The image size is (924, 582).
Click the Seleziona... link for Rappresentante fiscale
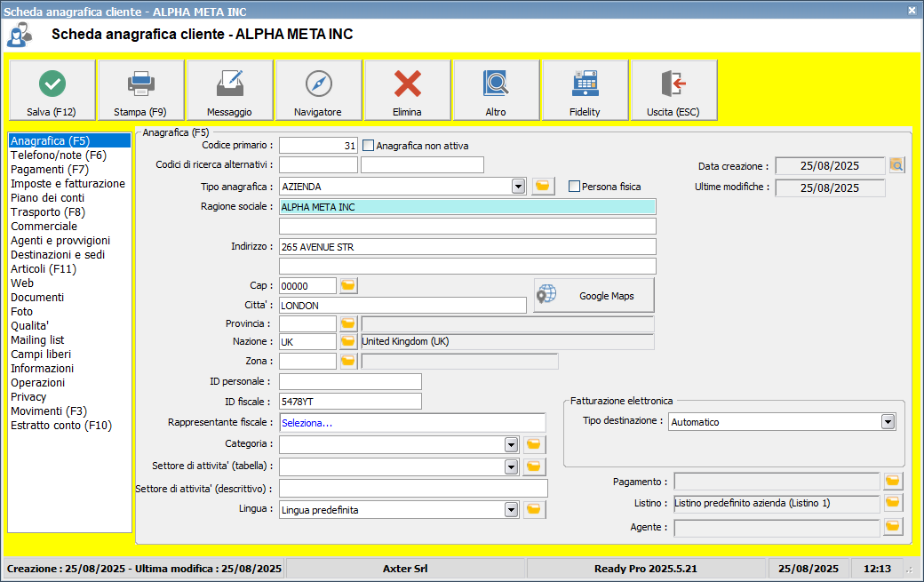pos(307,423)
